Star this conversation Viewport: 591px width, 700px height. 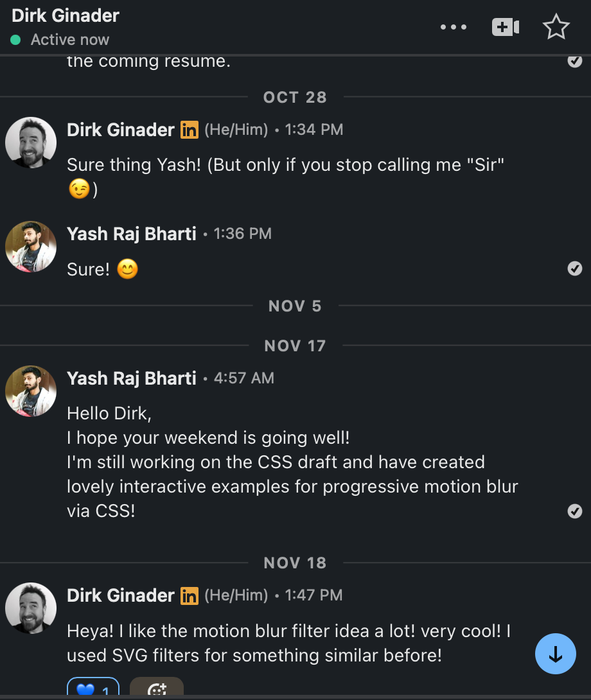556,27
